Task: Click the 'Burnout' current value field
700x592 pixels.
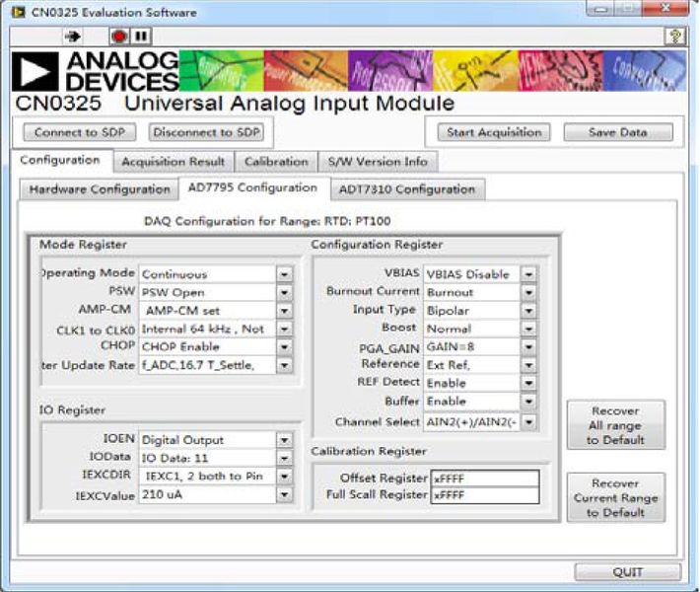Action: pos(472,293)
